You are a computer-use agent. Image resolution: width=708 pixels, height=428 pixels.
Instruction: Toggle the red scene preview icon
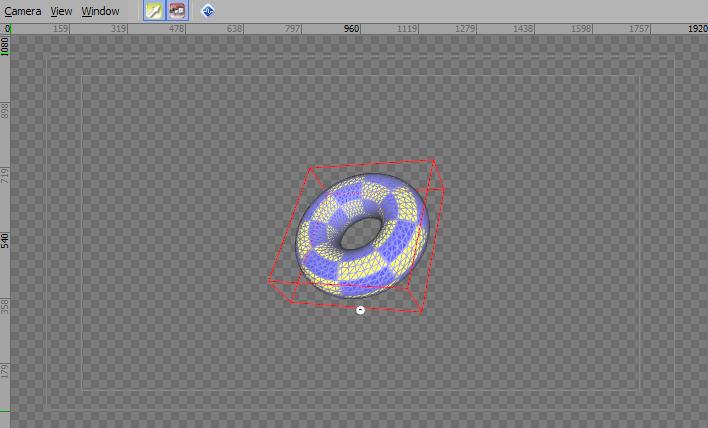tap(177, 11)
